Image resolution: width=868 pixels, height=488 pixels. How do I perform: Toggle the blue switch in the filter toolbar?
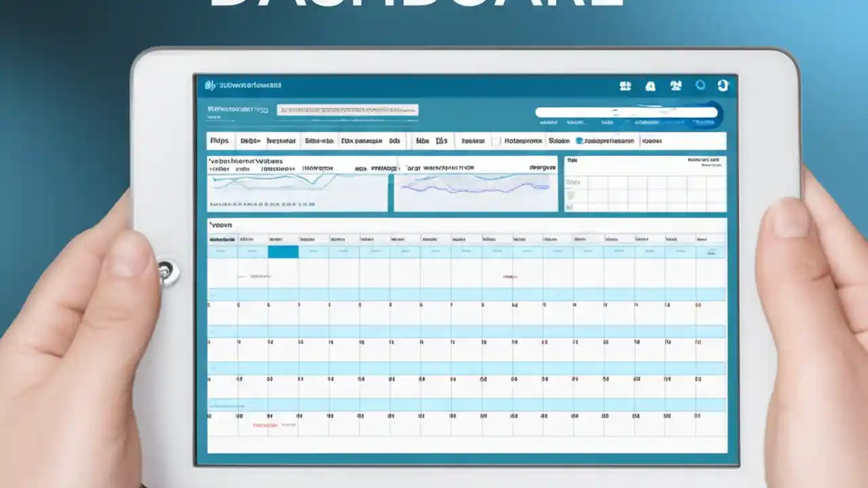(580, 140)
